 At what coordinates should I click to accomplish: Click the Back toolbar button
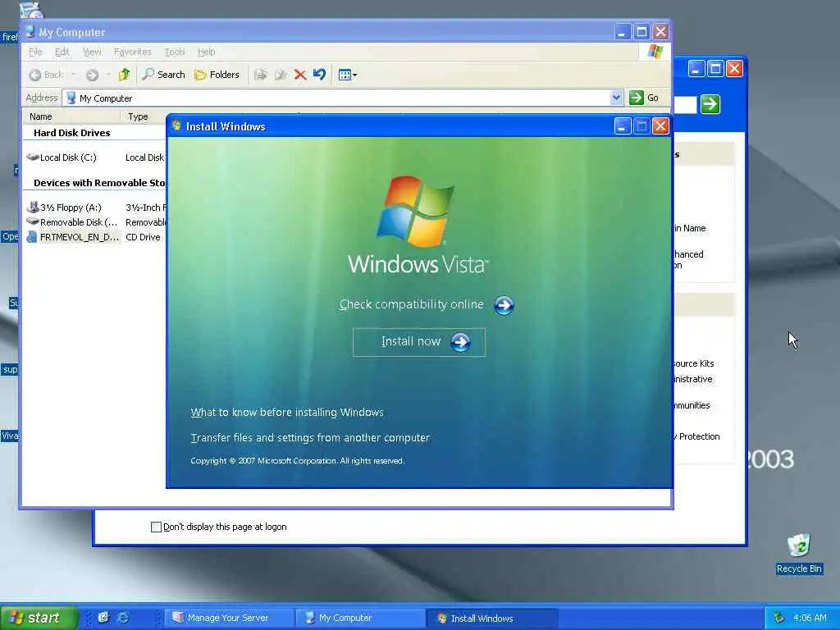pyautogui.click(x=46, y=75)
